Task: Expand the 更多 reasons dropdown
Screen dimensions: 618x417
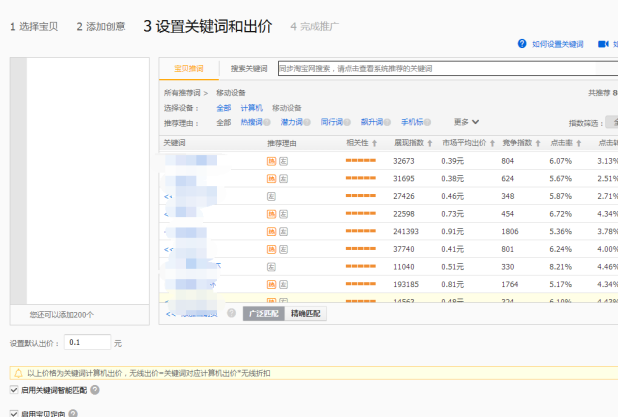Action: 466,122
